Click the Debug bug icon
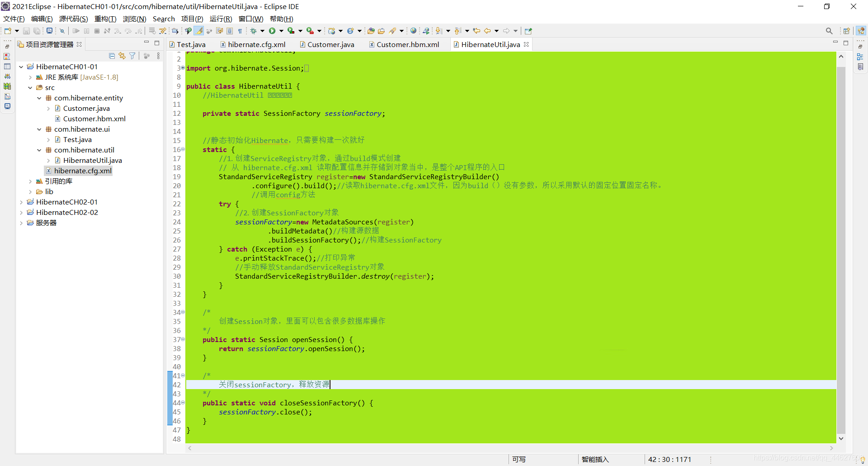The width and height of the screenshot is (868, 466). [254, 31]
